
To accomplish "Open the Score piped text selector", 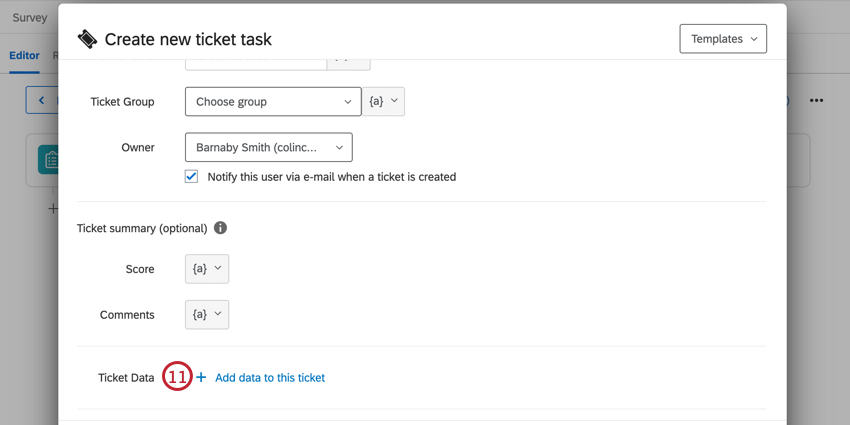I will coord(207,269).
